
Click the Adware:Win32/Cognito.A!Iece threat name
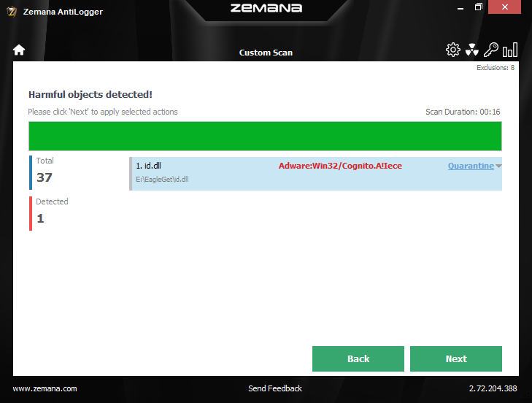pos(340,166)
